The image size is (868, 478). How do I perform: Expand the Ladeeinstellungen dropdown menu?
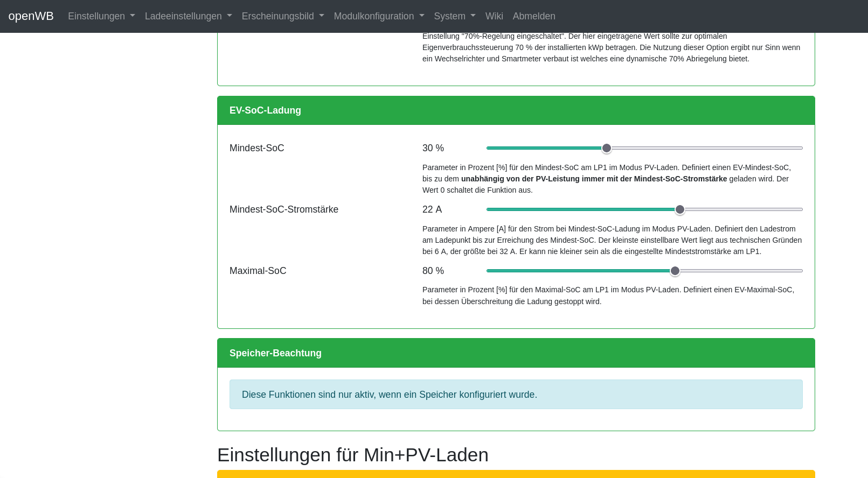(188, 16)
